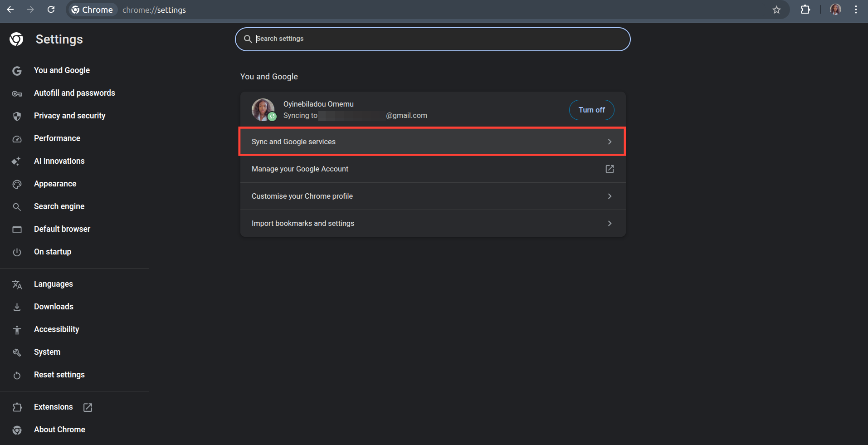Switch to the Languages section
Image resolution: width=868 pixels, height=445 pixels.
pyautogui.click(x=53, y=284)
